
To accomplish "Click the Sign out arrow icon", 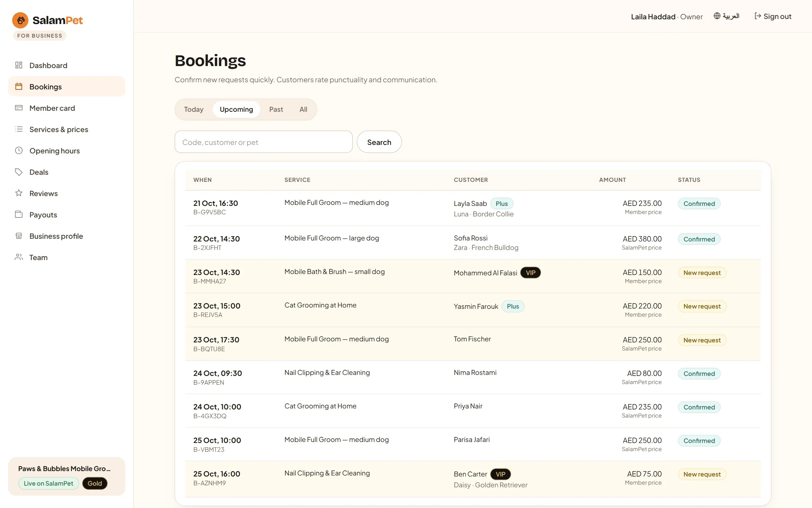I will [758, 16].
